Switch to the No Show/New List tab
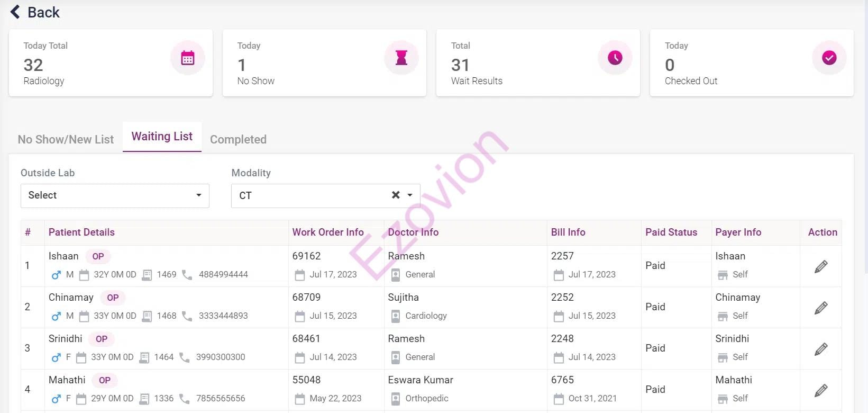 coord(66,139)
